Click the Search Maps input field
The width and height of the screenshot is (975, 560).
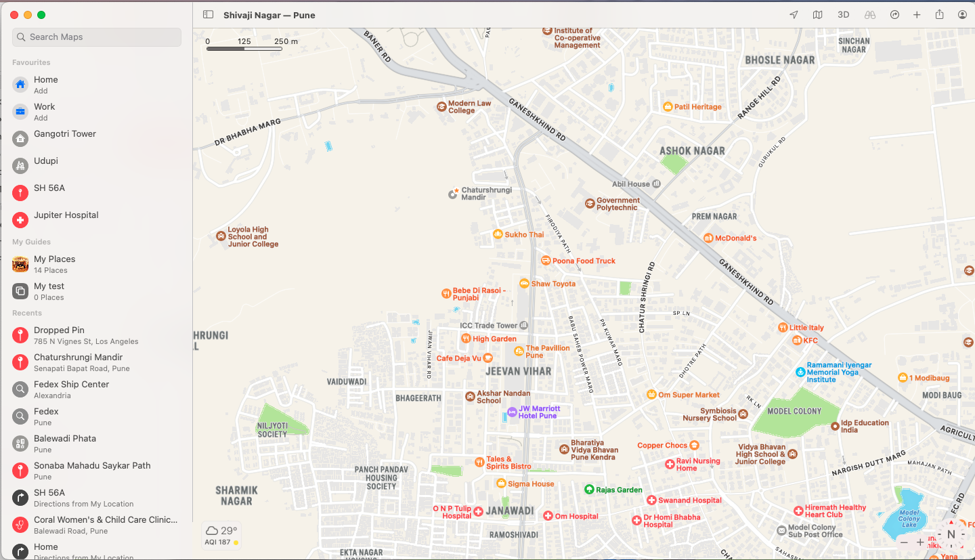(x=95, y=37)
